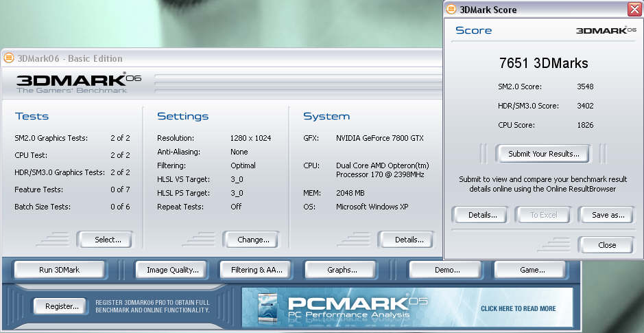This screenshot has height=333, width=644.
Task: Click the Repeat Tests value 'Off'
Action: pyautogui.click(x=236, y=207)
